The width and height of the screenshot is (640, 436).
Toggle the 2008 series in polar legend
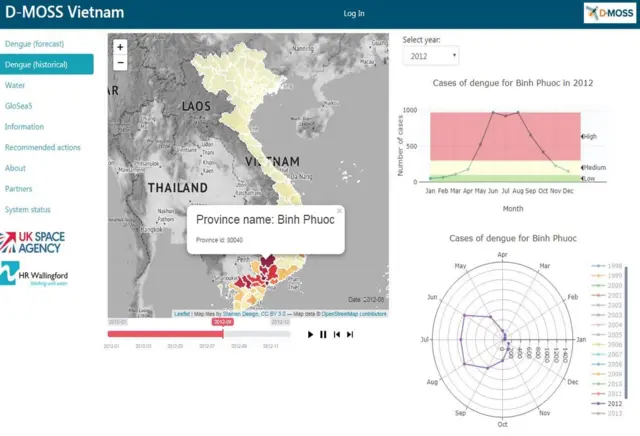[607, 364]
